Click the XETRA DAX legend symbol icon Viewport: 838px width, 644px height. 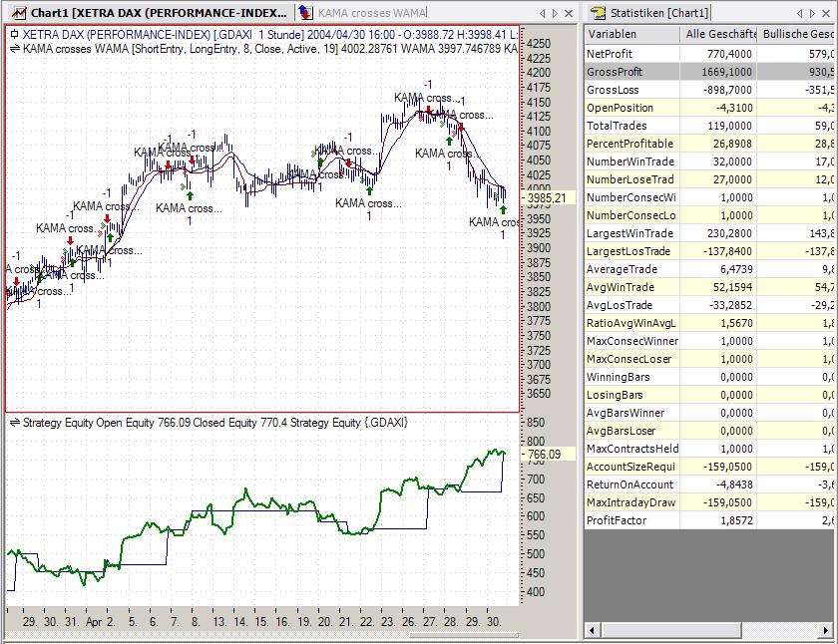coord(14,34)
